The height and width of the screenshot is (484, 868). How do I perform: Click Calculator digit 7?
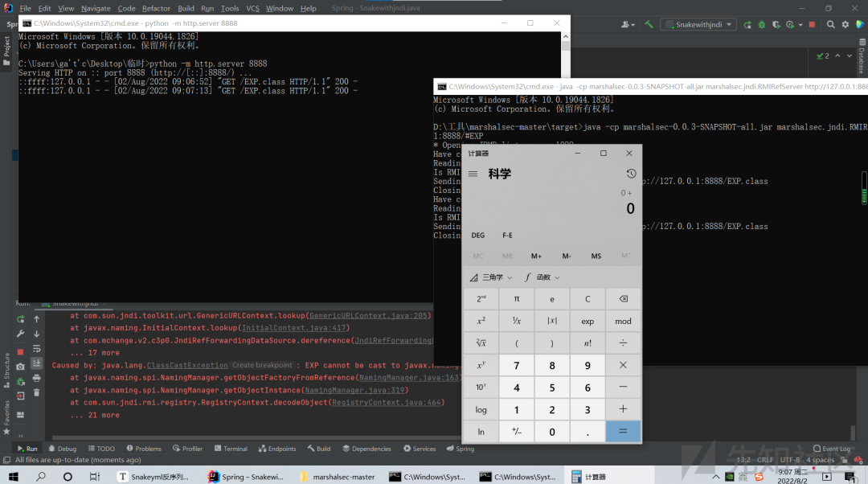(x=517, y=366)
